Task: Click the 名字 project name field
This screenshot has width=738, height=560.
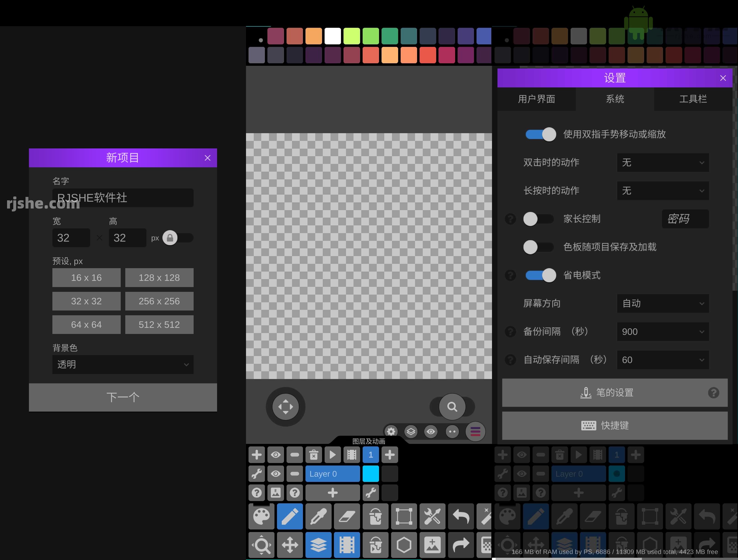Action: (123, 198)
